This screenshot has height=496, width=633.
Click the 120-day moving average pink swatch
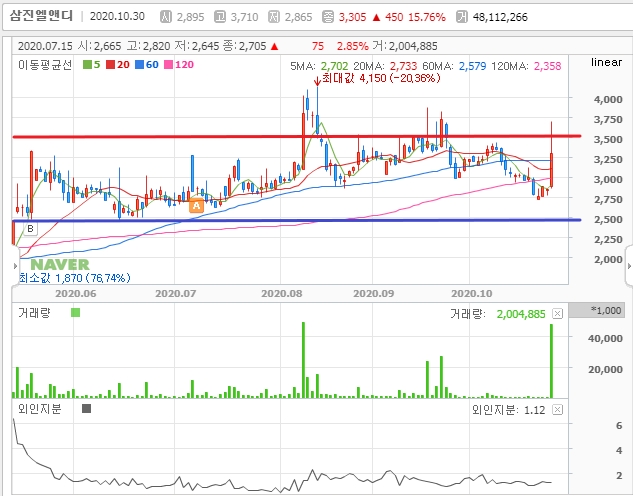coord(169,65)
